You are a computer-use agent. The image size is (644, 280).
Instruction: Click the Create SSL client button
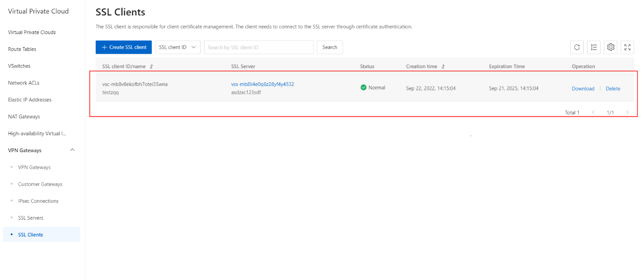tap(124, 47)
